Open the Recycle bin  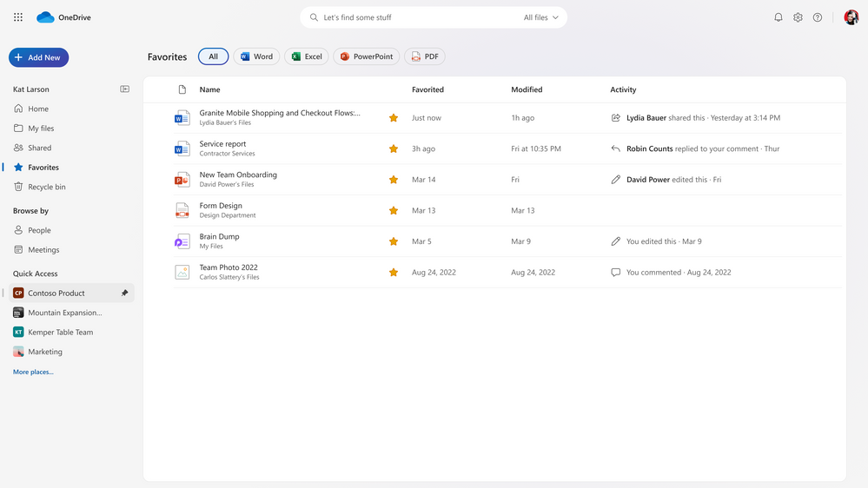[x=46, y=187]
